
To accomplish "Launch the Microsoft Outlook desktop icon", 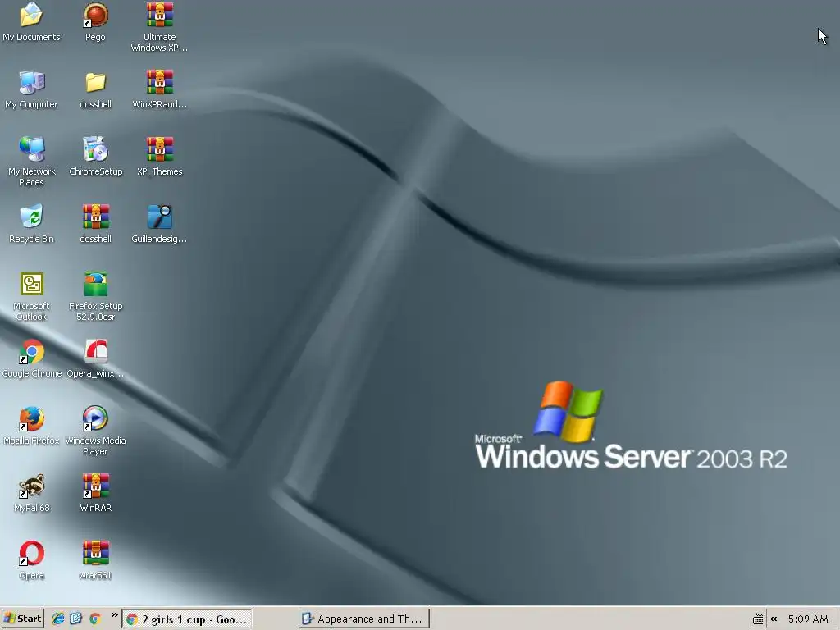I will pyautogui.click(x=31, y=284).
